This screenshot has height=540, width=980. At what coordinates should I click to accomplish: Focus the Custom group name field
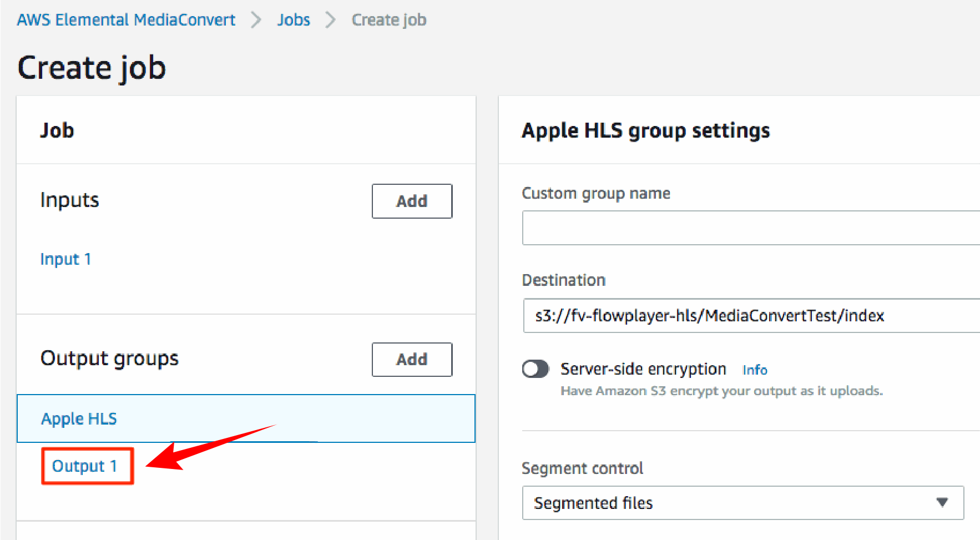(751, 228)
